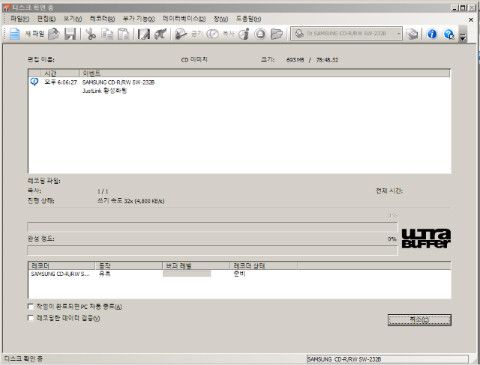Click the floppy disk Save icon
The height and width of the screenshot is (365, 480).
pos(70,34)
